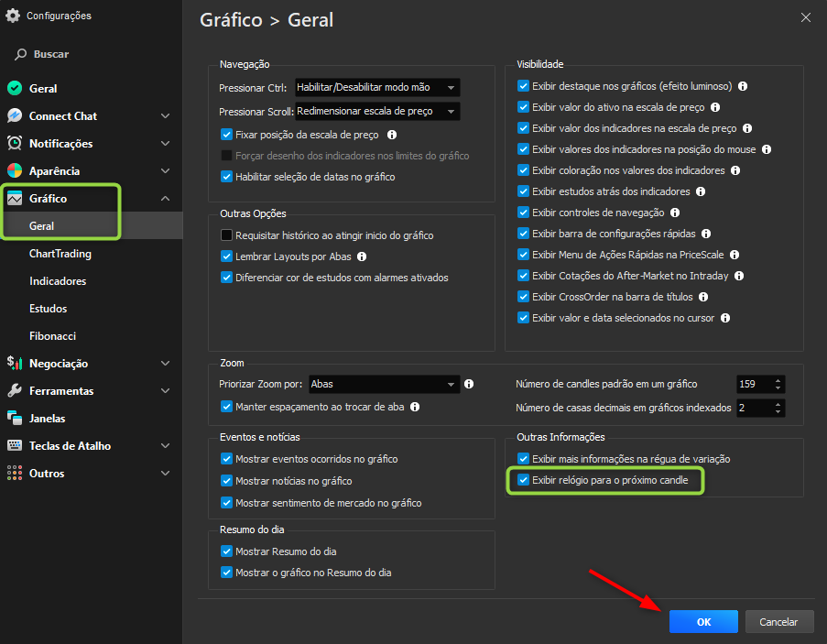827x644 pixels.
Task: Enable Requisitar histórico ao atingir inicio
Action: (226, 235)
